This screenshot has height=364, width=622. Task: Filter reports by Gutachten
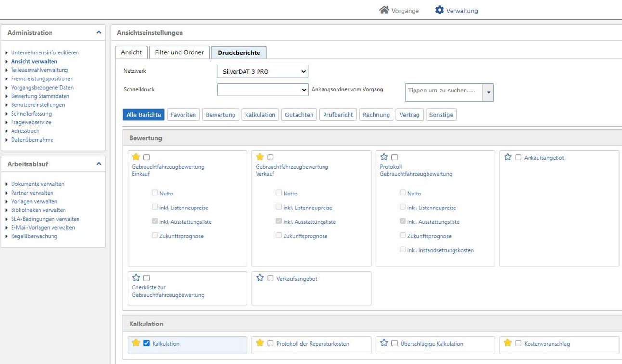click(x=299, y=115)
